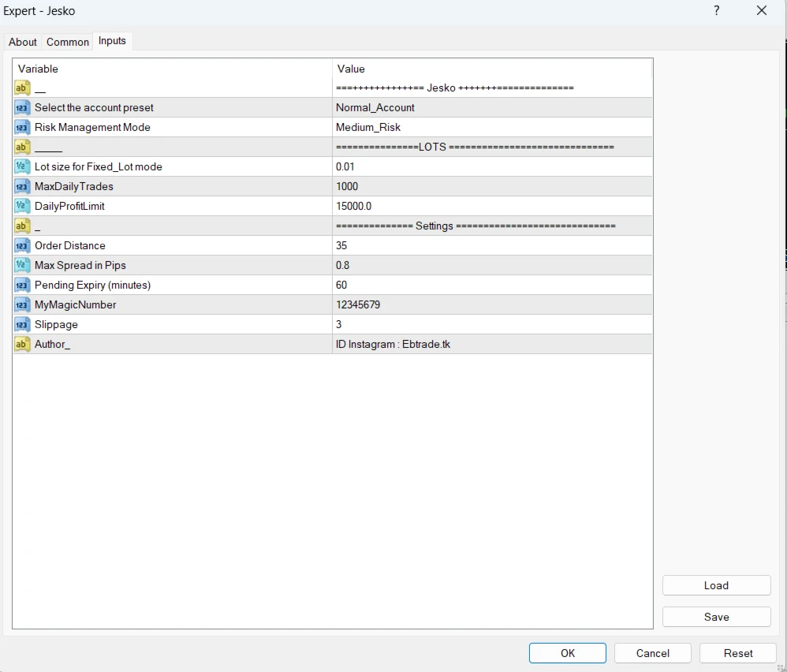Click the decimal icon beside DailyProfitLimit

pyautogui.click(x=22, y=206)
